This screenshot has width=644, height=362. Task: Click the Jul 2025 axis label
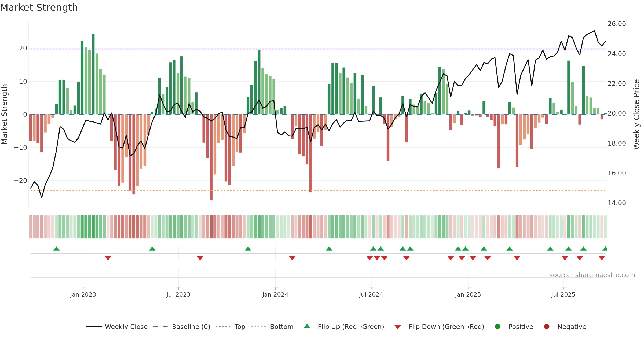tap(563, 294)
